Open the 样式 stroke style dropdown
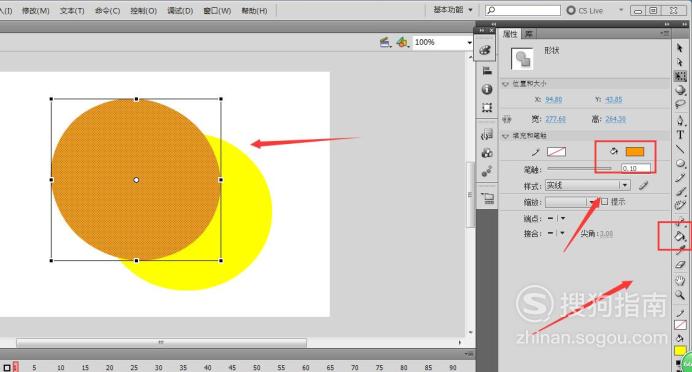692x372 pixels. pos(587,185)
